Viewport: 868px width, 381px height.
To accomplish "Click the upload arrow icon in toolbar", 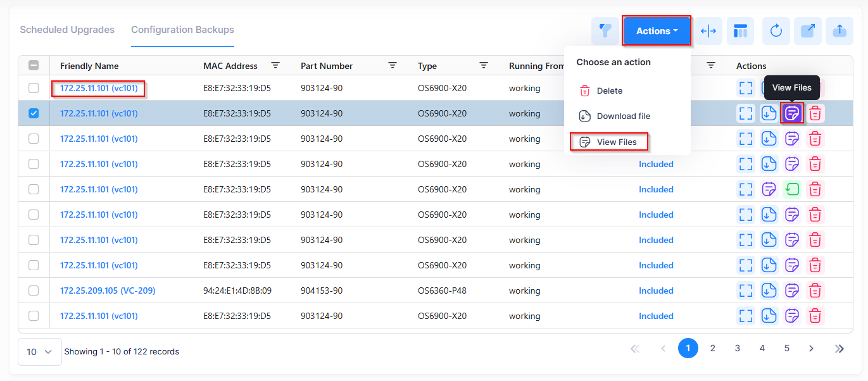I will 840,31.
